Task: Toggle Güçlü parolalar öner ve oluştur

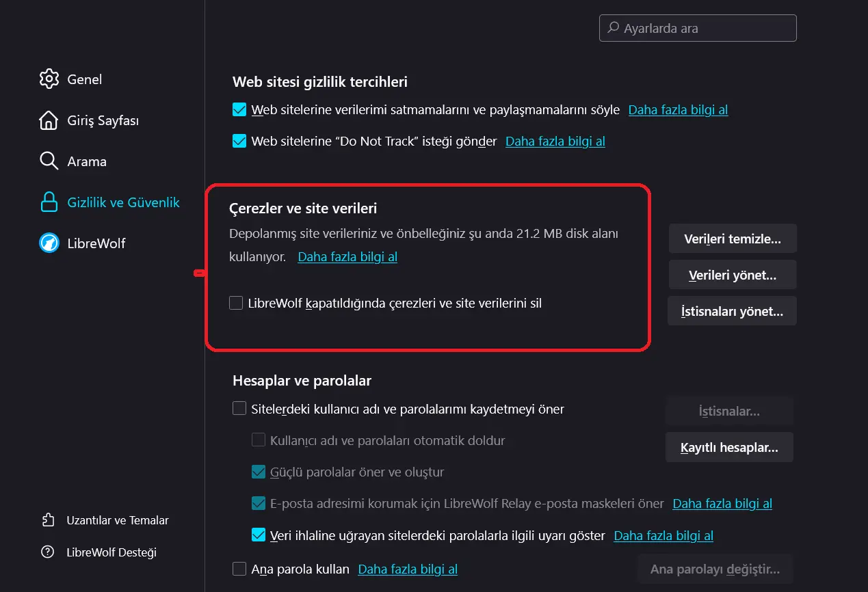Action: pos(259,472)
